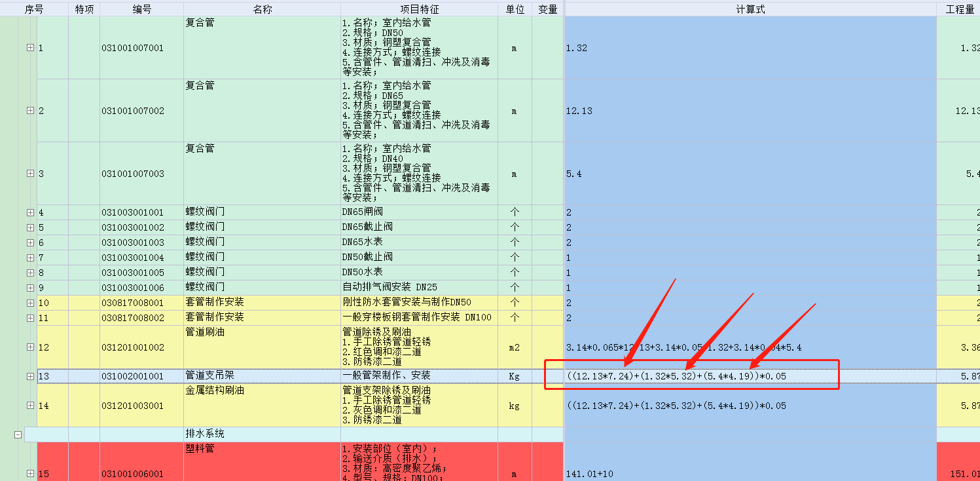Select code cell 031001007003
The height and width of the screenshot is (481, 980).
point(141,174)
